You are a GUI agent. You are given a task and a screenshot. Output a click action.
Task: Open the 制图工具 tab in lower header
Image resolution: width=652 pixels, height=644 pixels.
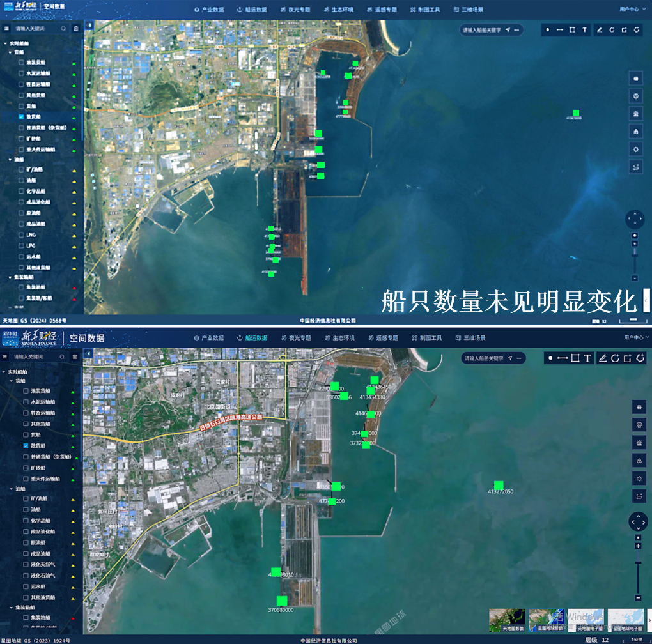coord(426,337)
